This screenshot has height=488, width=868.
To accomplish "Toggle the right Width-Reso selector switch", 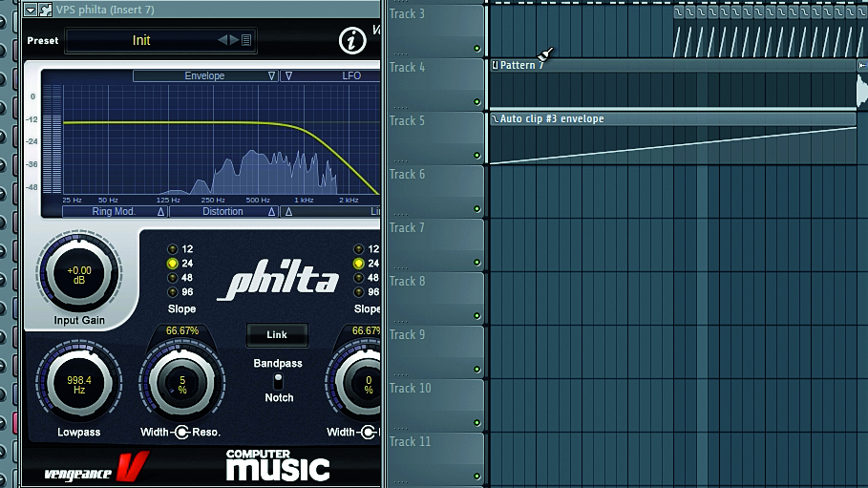I will 369,433.
